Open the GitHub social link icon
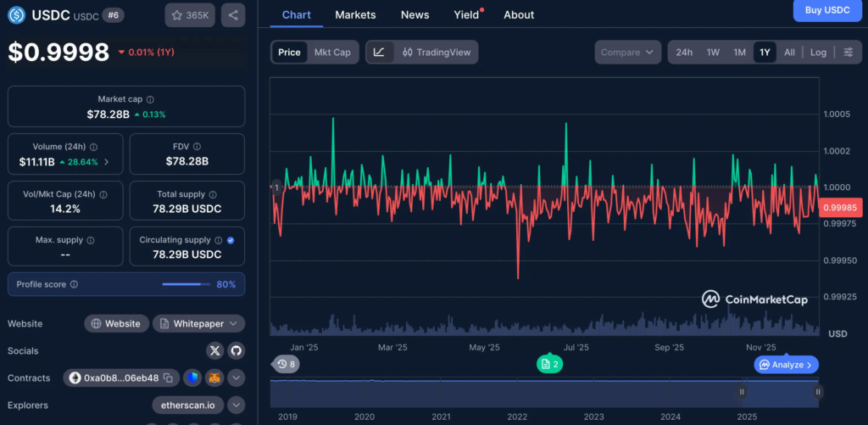This screenshot has height=425, width=868. pyautogui.click(x=236, y=350)
